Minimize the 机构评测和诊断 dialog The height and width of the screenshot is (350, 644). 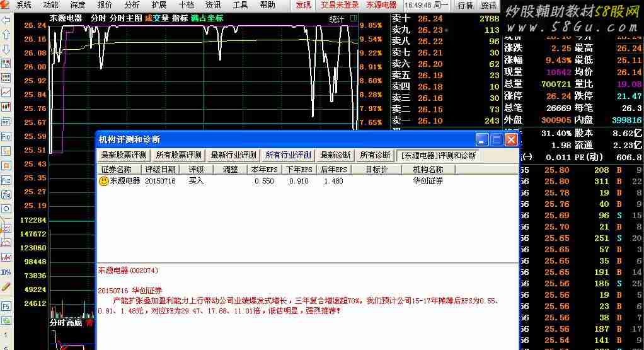482,139
